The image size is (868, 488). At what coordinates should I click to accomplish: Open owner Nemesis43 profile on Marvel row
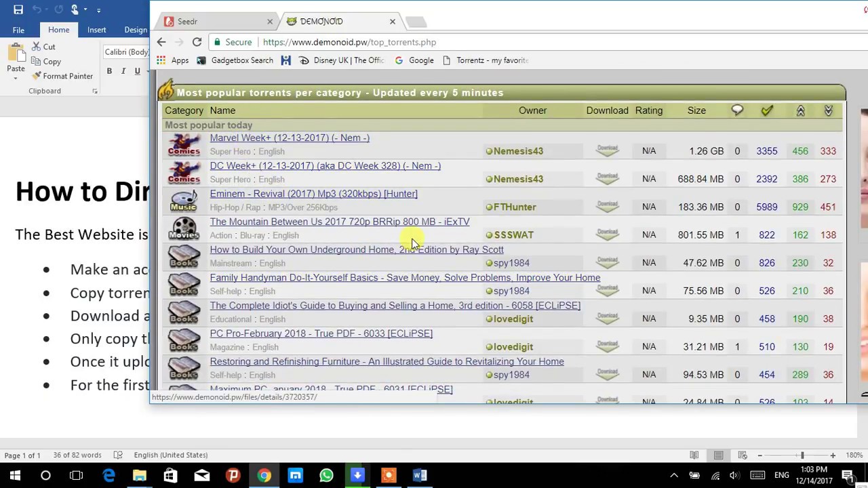(x=518, y=151)
